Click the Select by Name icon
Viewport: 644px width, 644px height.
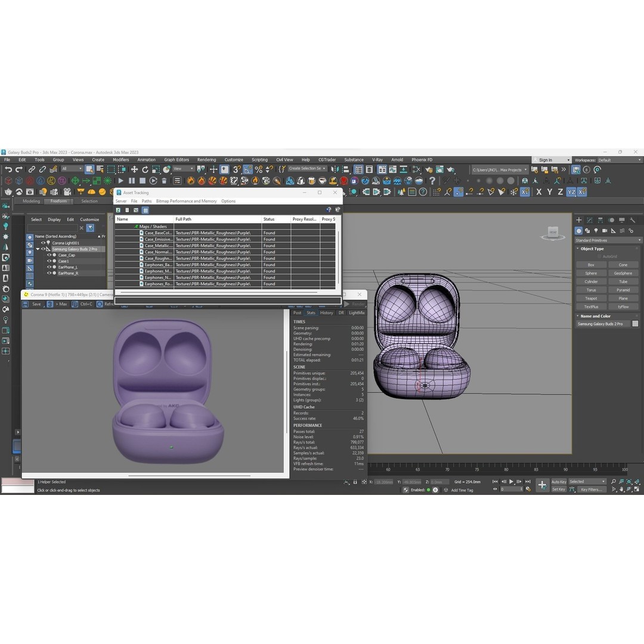click(x=100, y=169)
